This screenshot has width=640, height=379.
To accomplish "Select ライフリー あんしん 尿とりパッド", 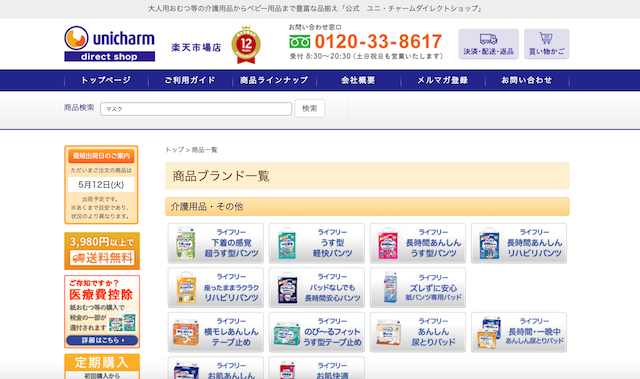I will point(418,332).
